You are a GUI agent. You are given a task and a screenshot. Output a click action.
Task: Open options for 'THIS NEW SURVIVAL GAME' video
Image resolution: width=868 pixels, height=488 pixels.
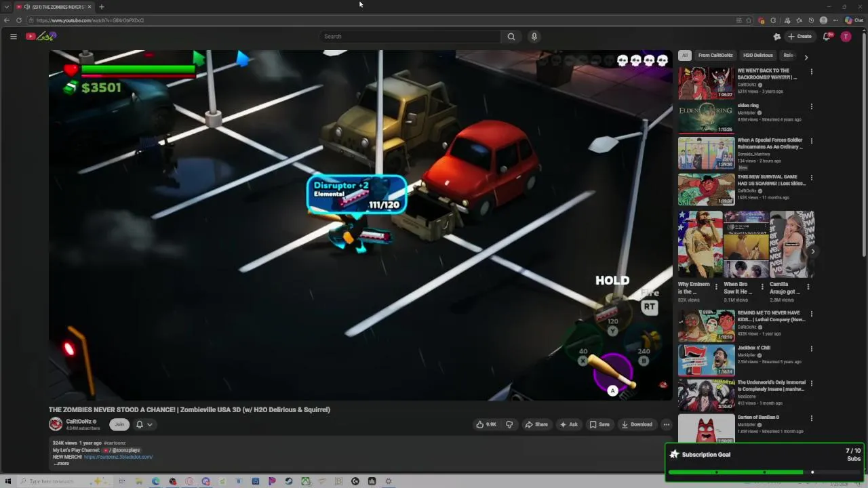click(811, 178)
